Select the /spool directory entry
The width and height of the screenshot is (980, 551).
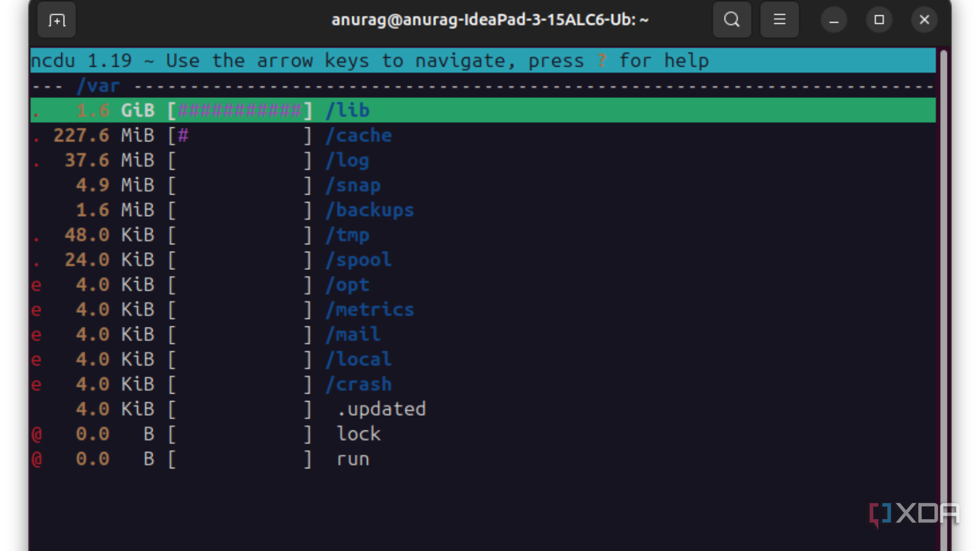point(358,260)
